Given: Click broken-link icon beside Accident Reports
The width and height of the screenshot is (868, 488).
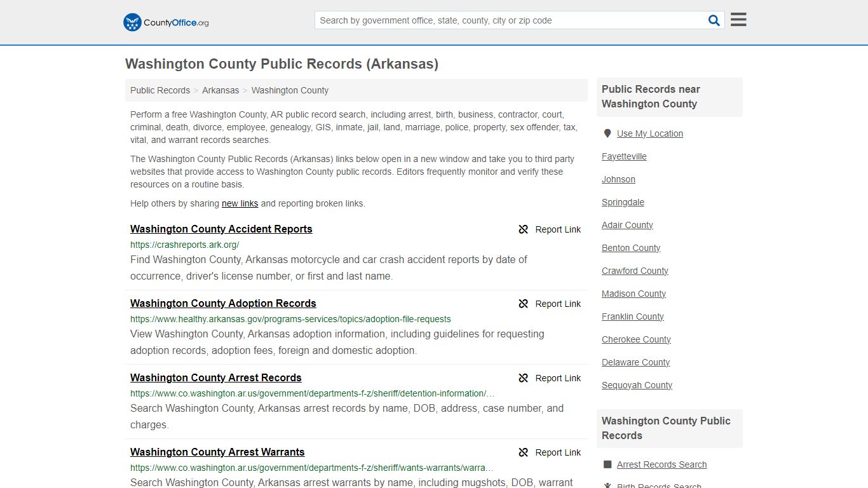Looking at the screenshot, I should point(524,229).
